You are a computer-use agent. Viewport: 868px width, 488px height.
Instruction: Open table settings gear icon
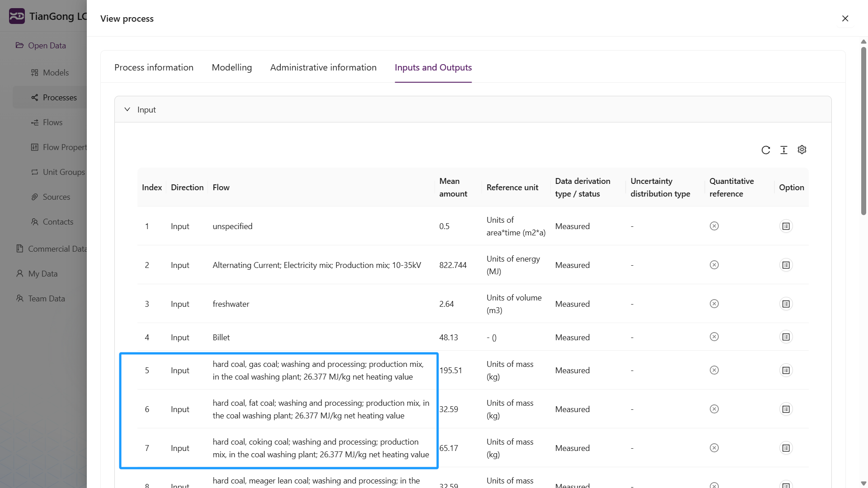(802, 150)
